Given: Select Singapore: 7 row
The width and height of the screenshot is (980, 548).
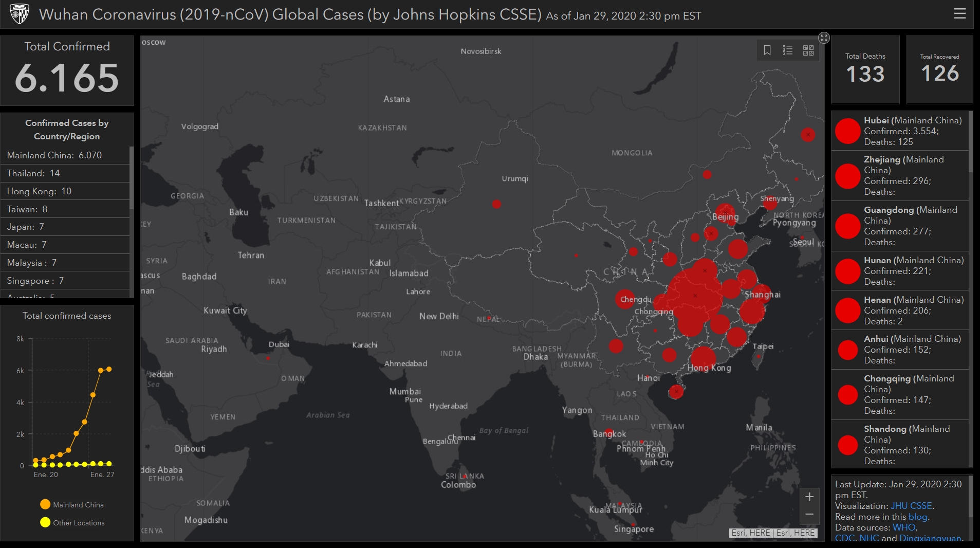Looking at the screenshot, I should [65, 281].
